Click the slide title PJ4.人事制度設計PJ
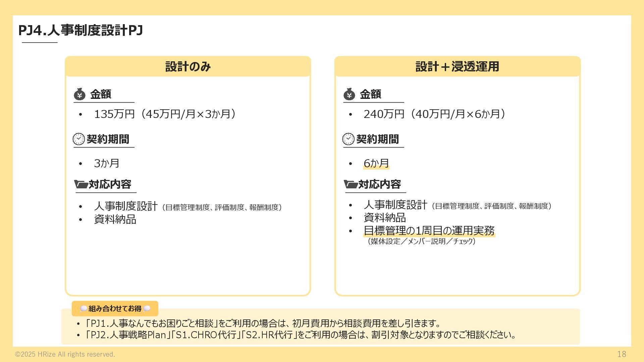The height and width of the screenshot is (362, 644). tap(80, 31)
